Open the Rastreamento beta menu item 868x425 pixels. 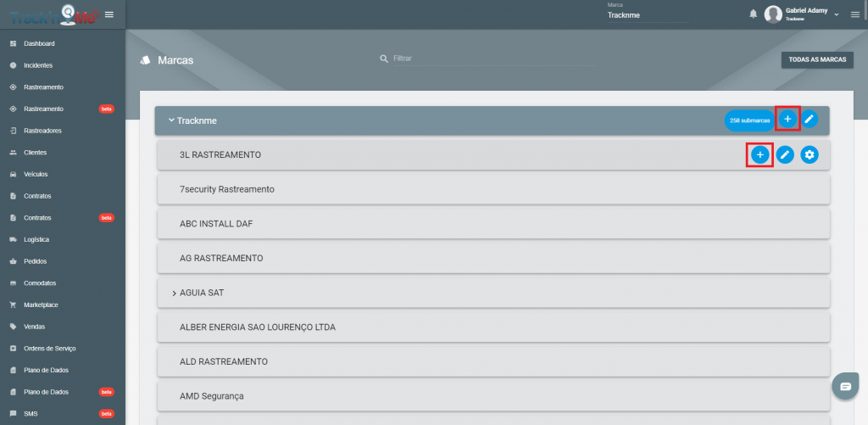[63, 109]
